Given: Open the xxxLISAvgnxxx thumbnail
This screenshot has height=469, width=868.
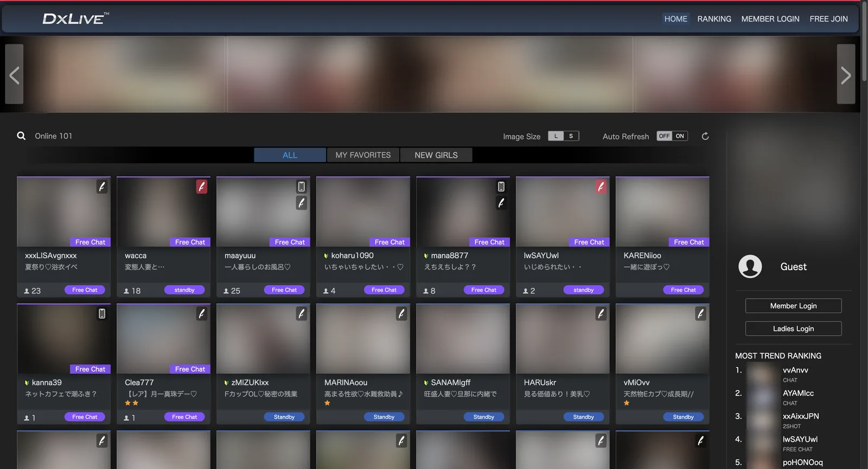Looking at the screenshot, I should (x=63, y=212).
